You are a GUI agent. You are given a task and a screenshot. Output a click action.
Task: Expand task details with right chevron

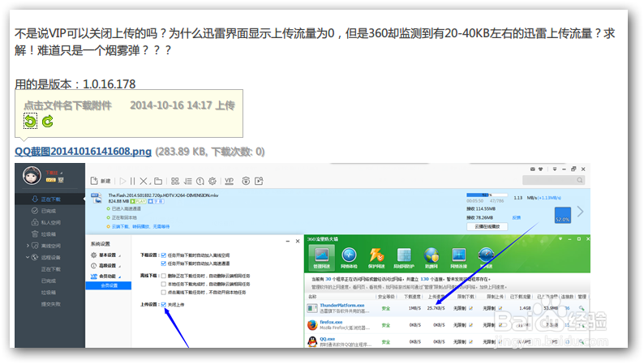coord(580,212)
